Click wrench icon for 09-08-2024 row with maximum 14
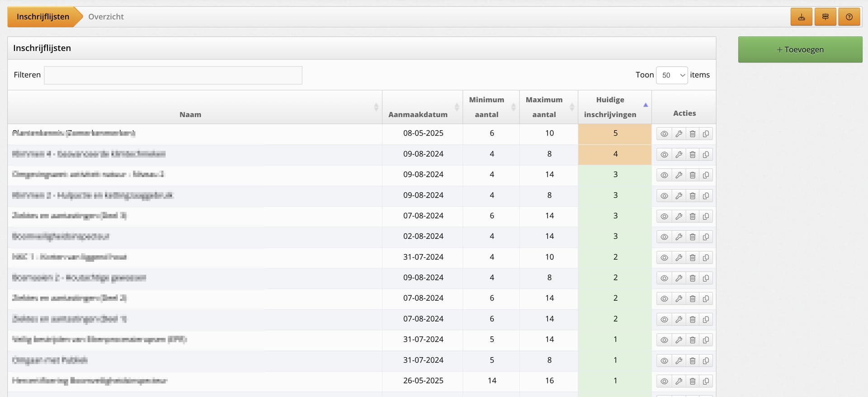The image size is (868, 397). click(679, 175)
